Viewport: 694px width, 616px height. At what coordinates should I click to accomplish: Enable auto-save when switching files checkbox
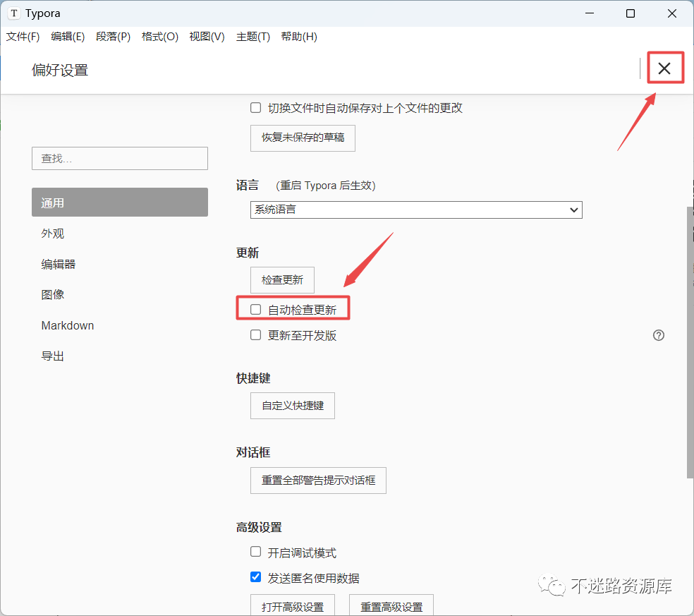pos(255,108)
